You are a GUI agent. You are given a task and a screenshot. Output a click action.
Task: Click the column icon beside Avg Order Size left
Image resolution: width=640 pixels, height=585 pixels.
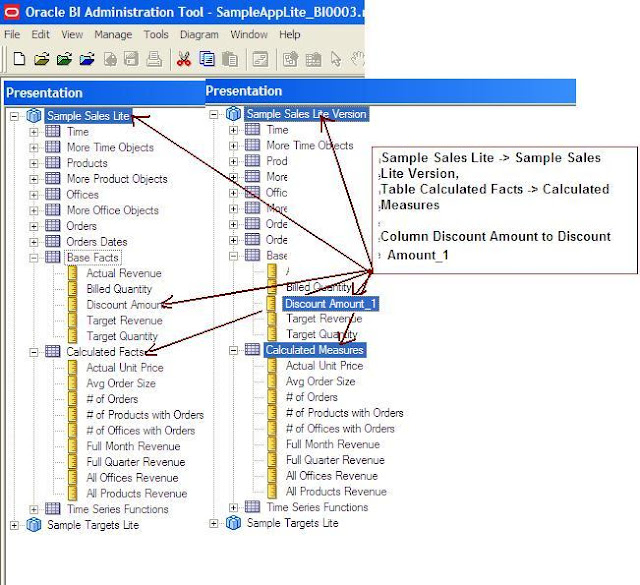73,383
